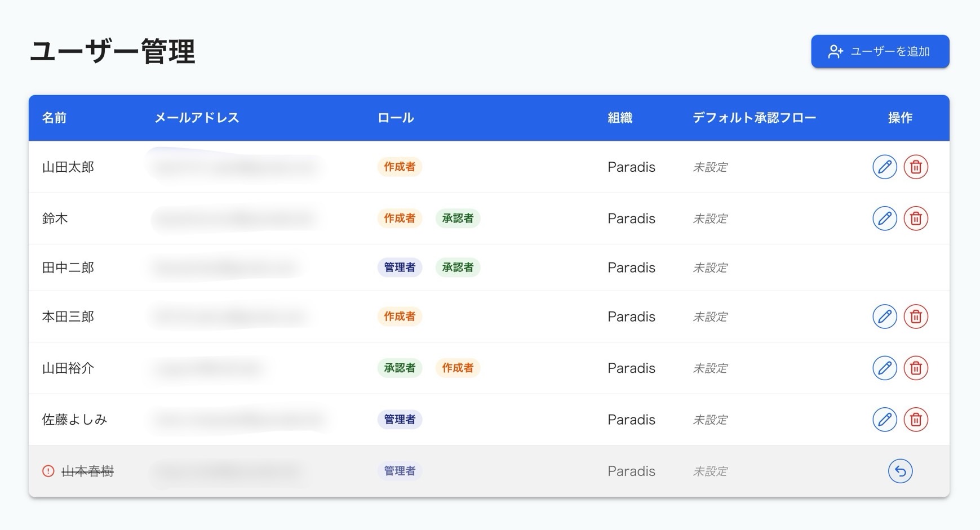Screen dimensions: 980x530
Task: Delete user 山田太郎 with trash icon
Action: (916, 167)
